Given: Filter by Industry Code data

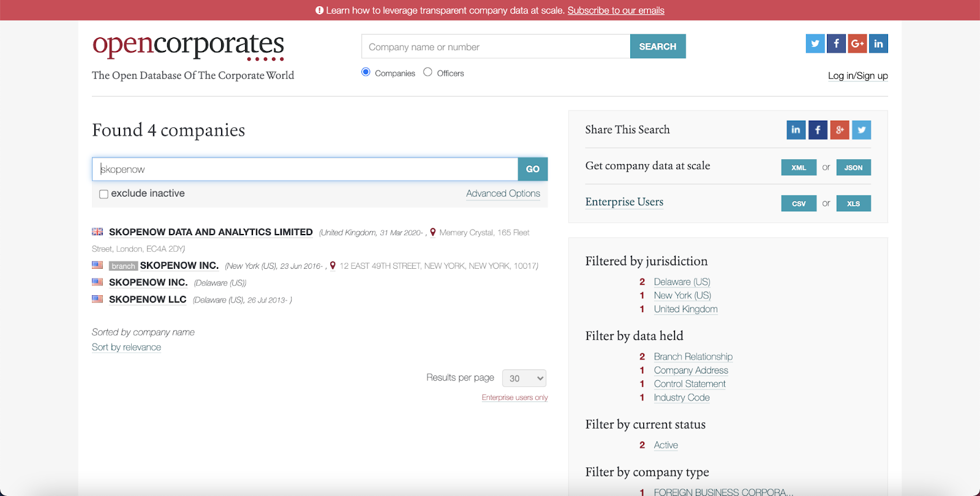Looking at the screenshot, I should point(682,397).
